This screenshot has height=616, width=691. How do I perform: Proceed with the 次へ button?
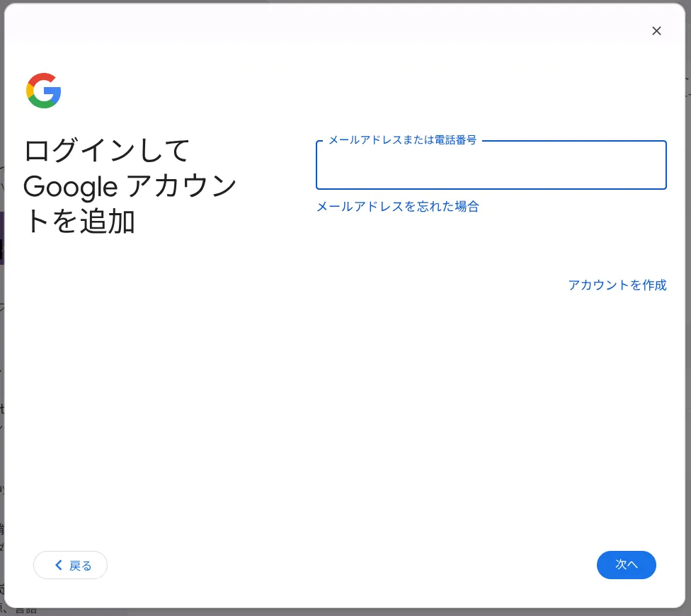[x=626, y=564]
